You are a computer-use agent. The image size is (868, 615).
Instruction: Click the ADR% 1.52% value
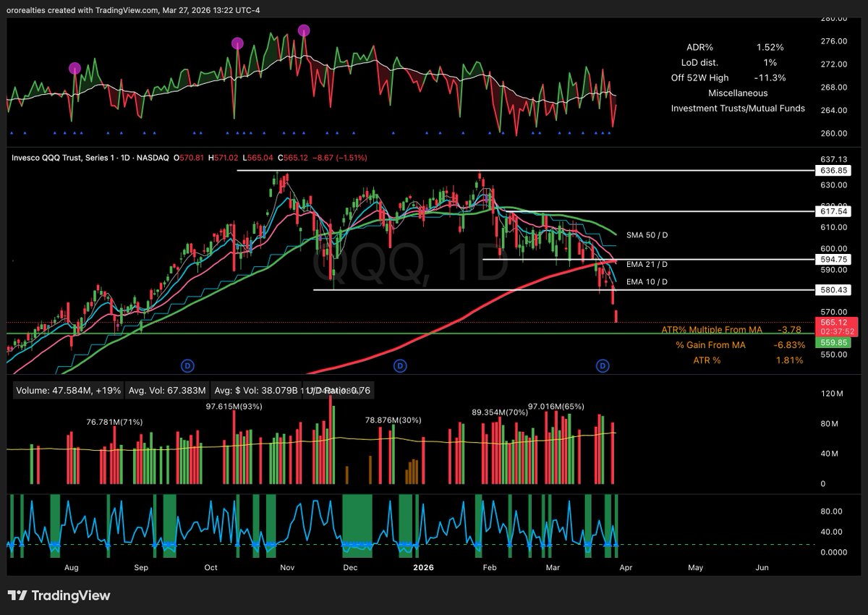pyautogui.click(x=770, y=47)
